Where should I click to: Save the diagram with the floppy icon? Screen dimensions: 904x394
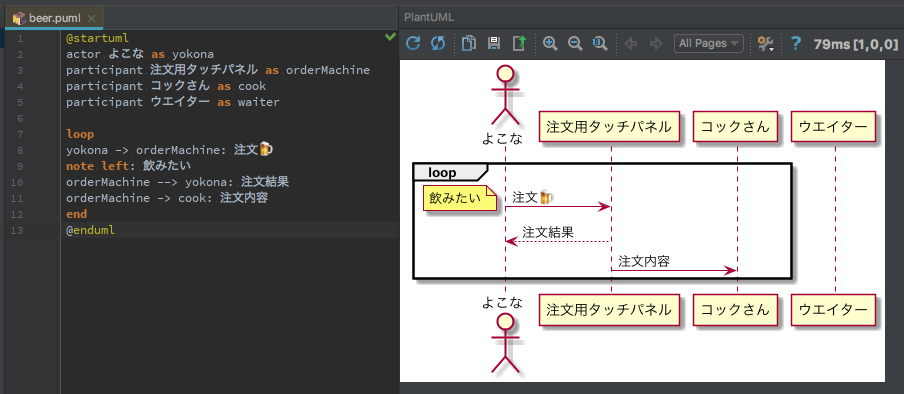(x=494, y=43)
